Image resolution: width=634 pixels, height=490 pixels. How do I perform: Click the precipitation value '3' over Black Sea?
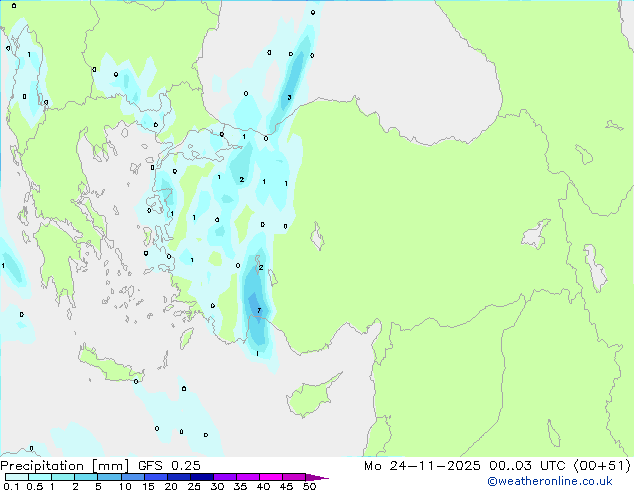(289, 97)
